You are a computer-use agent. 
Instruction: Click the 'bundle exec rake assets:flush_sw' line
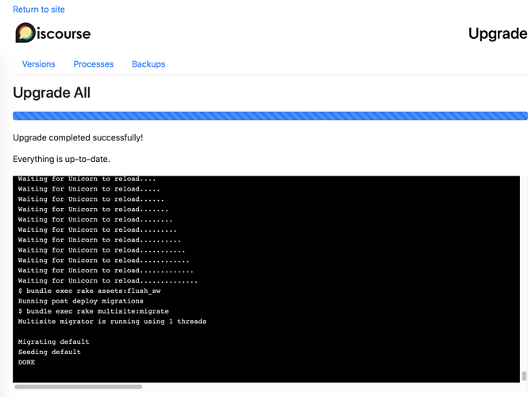click(x=89, y=291)
